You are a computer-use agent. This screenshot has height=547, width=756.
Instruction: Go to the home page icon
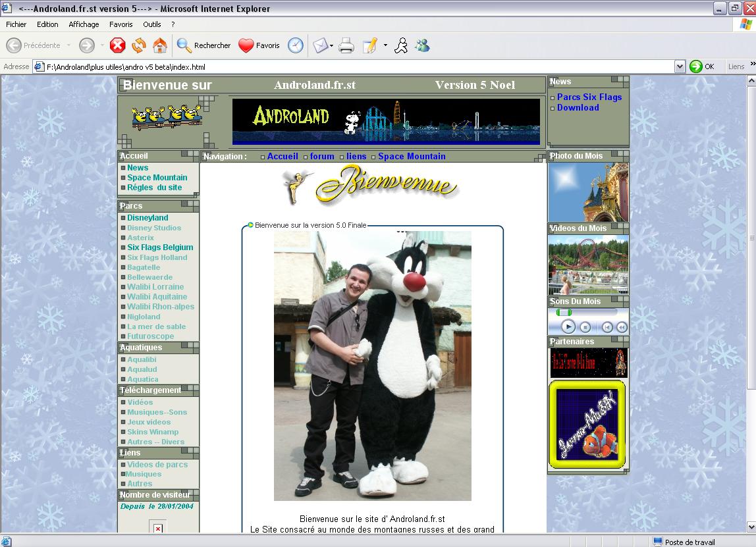coord(160,45)
